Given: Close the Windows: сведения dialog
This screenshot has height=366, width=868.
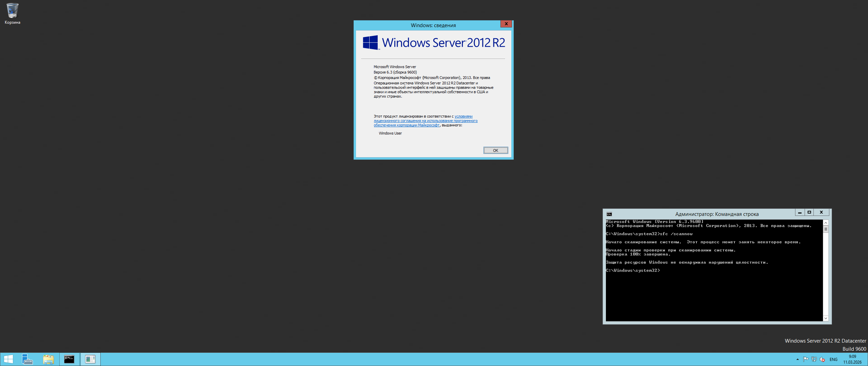Looking at the screenshot, I should [506, 24].
